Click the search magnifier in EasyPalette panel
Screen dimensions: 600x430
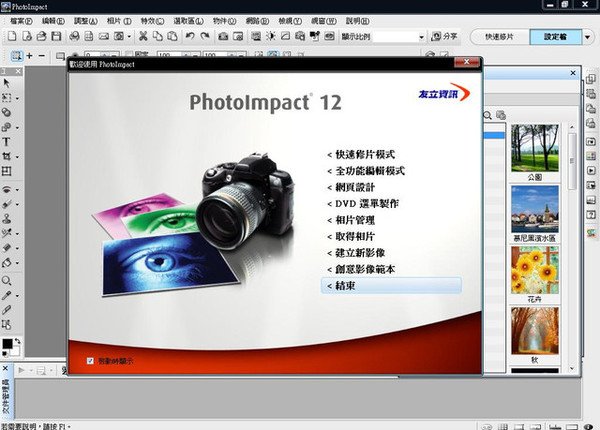click(x=487, y=115)
